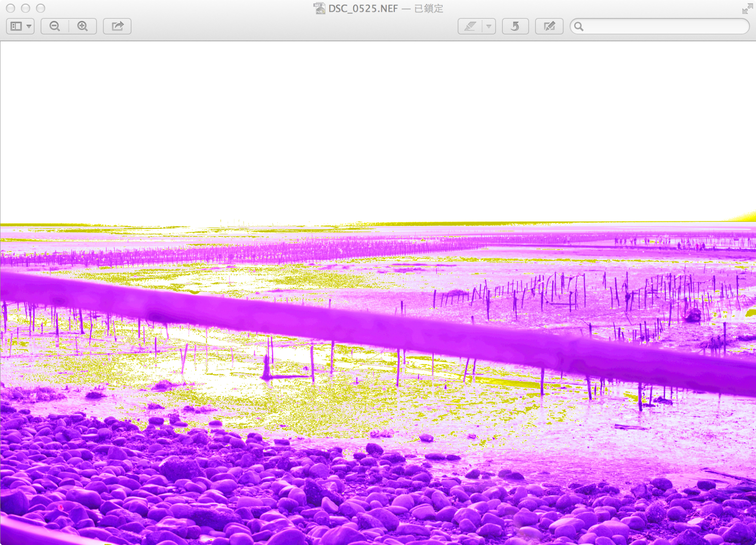This screenshot has height=545, width=756.
Task: Enter full screen with corner arrows
Action: [x=747, y=9]
